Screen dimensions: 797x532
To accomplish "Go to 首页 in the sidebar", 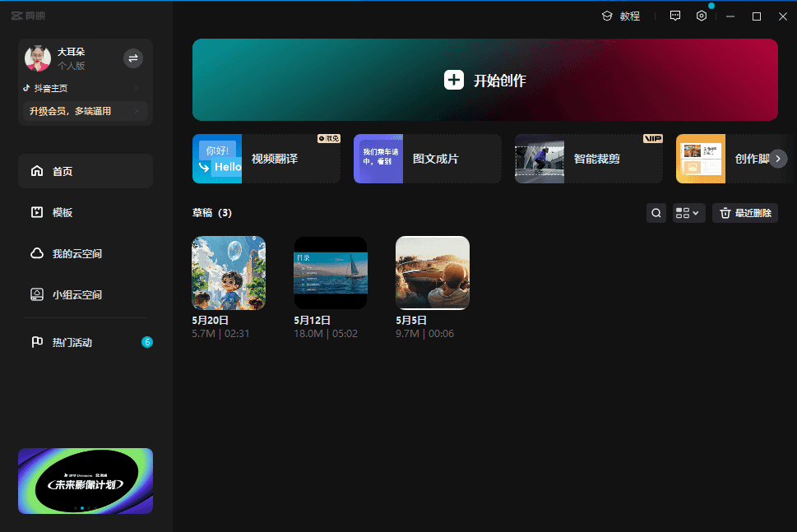I will point(86,171).
